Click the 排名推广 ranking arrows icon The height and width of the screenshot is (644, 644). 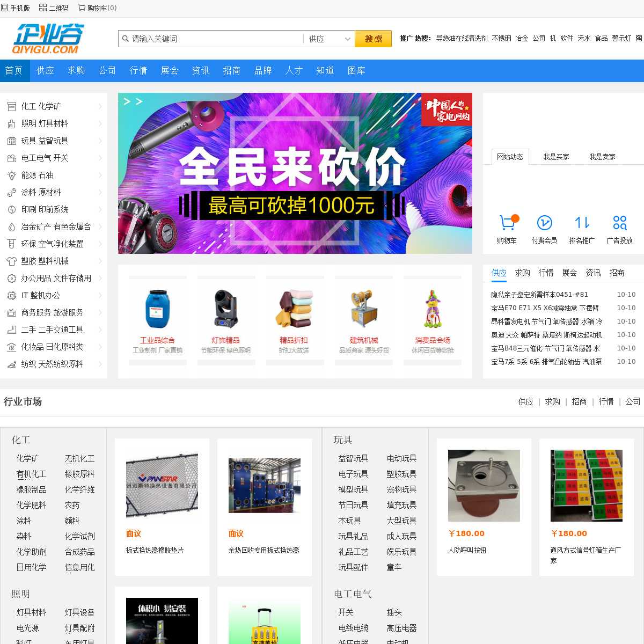click(582, 222)
